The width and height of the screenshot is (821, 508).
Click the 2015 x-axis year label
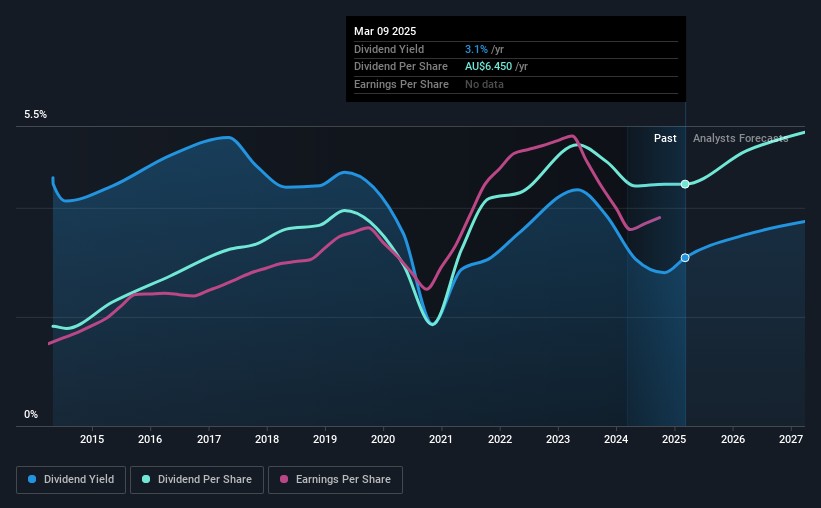tap(92, 440)
